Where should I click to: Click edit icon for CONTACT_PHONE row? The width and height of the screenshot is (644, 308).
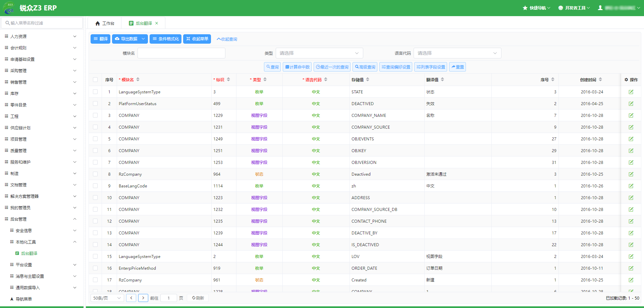tap(631, 221)
